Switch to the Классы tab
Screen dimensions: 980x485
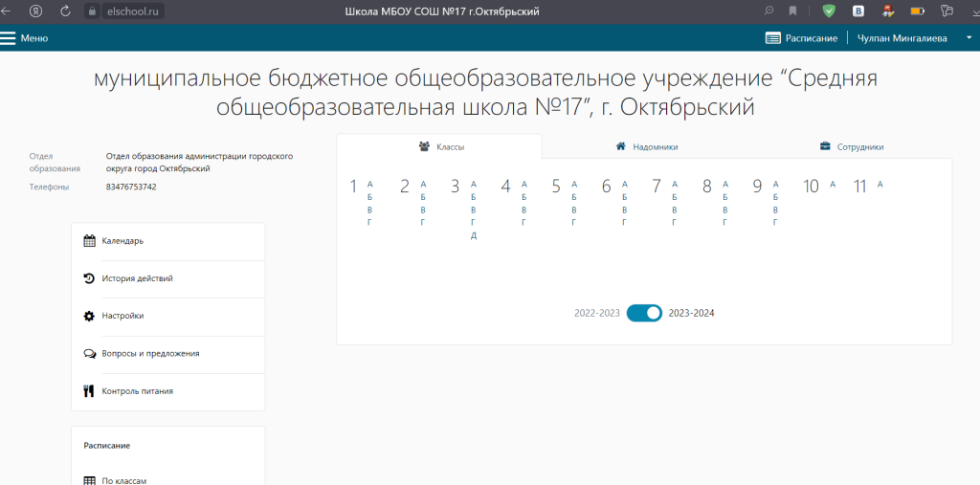(438, 147)
